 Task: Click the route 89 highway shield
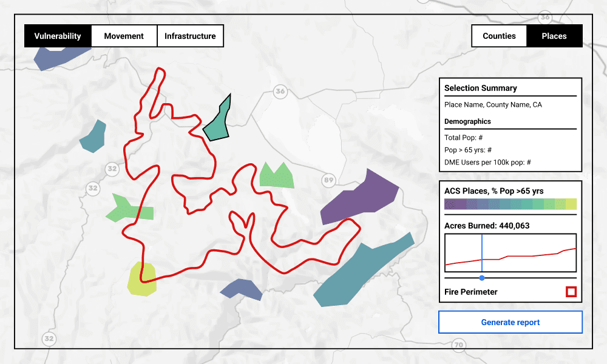[x=328, y=180]
